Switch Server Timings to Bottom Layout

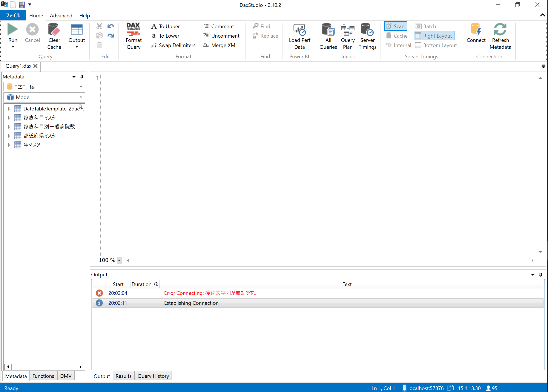click(x=436, y=45)
